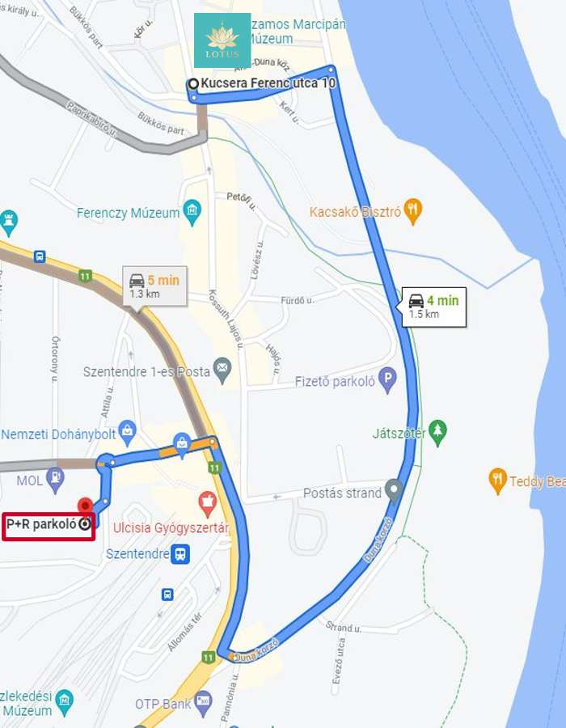Click the red destination pin at P+R parkoló
Image resolution: width=566 pixels, height=728 pixels.
pyautogui.click(x=85, y=506)
